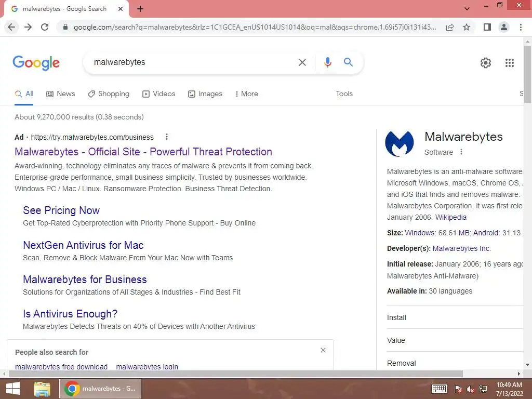
Task: Open the touch keyboard from tray
Action: [439, 389]
